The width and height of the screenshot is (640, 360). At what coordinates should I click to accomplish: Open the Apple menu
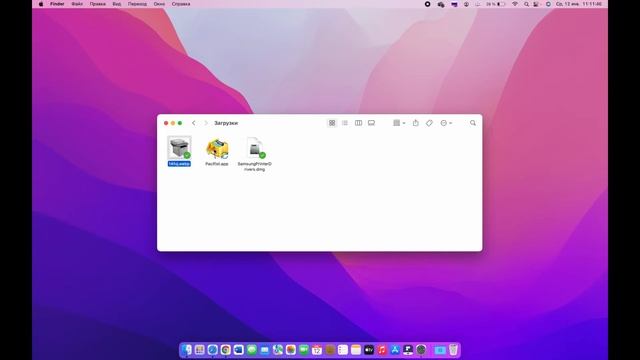tap(41, 4)
